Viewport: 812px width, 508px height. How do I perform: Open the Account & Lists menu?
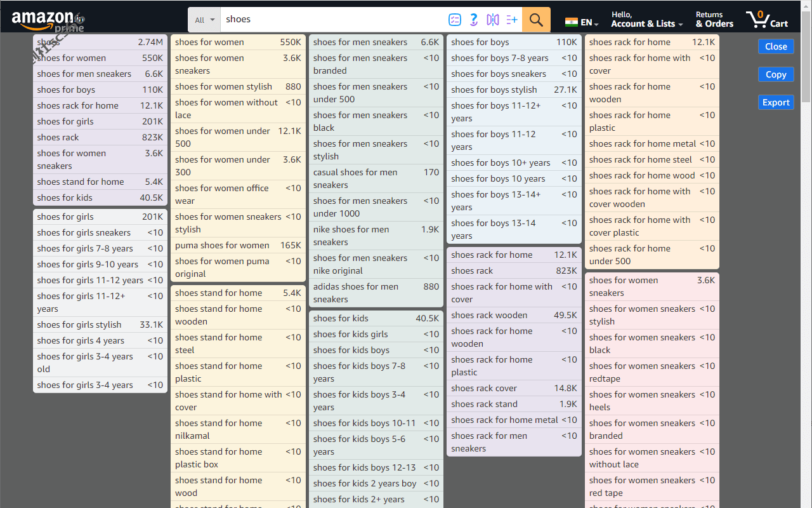(x=647, y=20)
